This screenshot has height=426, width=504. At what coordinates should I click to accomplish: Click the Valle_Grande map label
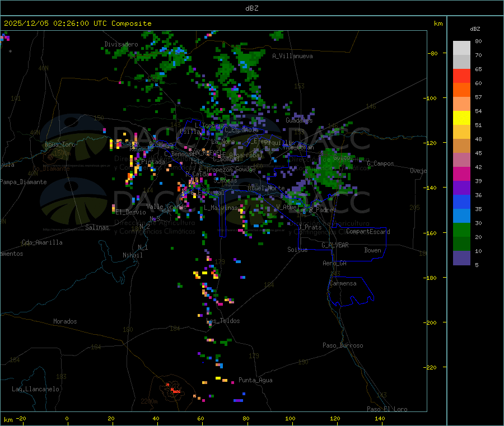[x=166, y=207]
